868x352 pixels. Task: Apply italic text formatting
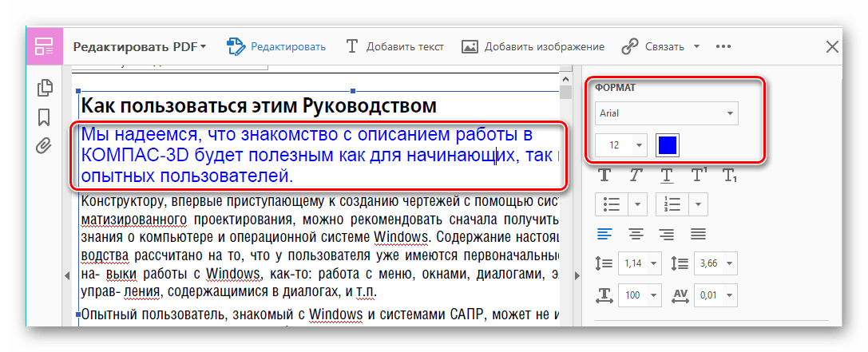[x=636, y=174]
